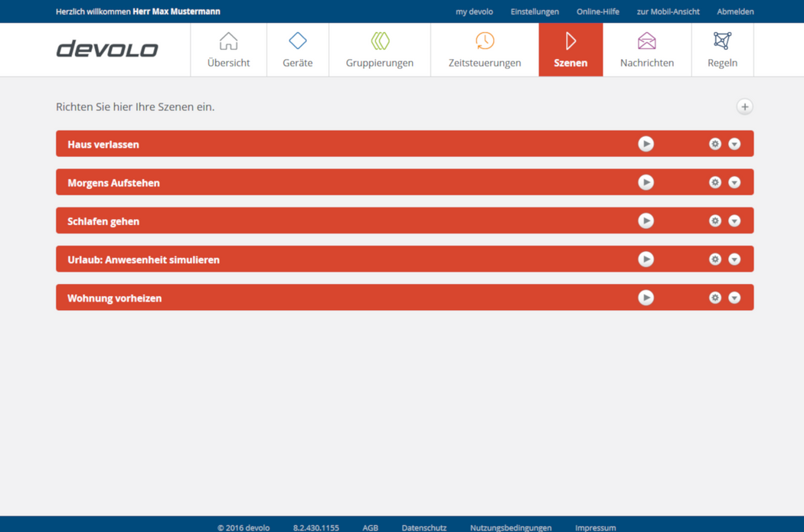Expand the Morgens Aufstehen scene arrow
804x532 pixels.
pyautogui.click(x=734, y=182)
